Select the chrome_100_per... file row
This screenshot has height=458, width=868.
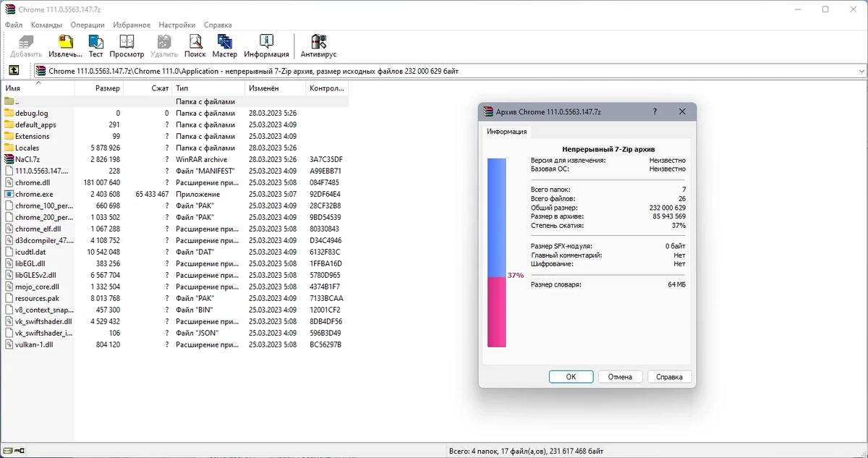[174, 205]
